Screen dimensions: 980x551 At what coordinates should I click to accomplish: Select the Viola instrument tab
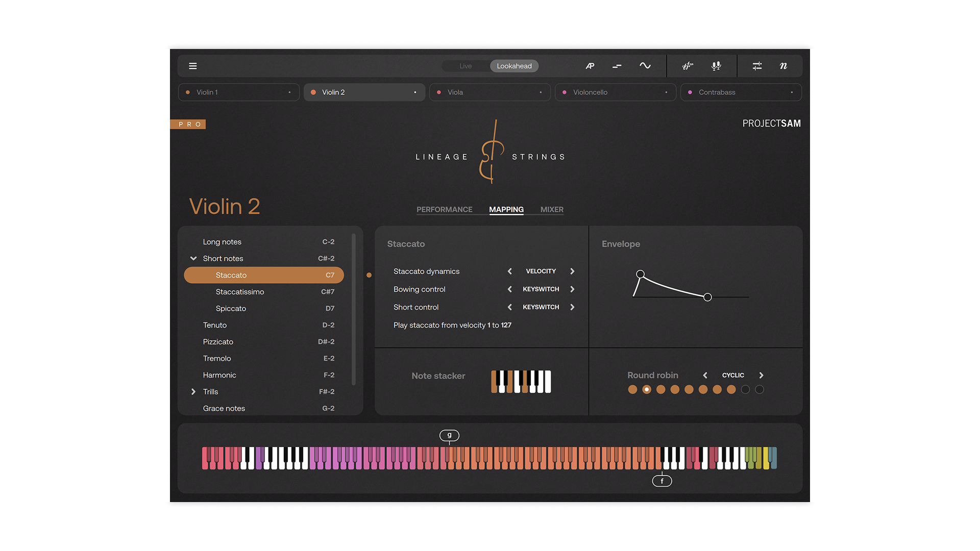coord(490,92)
